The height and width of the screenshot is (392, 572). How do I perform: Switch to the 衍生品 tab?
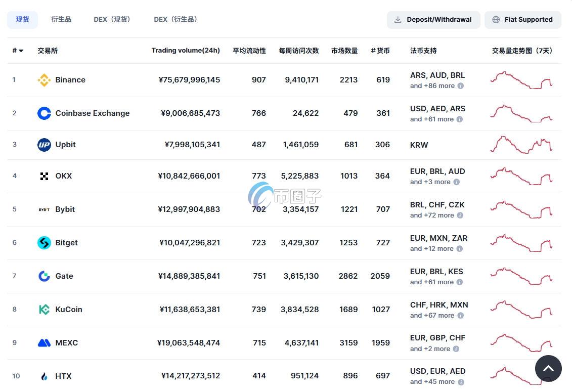coord(61,19)
